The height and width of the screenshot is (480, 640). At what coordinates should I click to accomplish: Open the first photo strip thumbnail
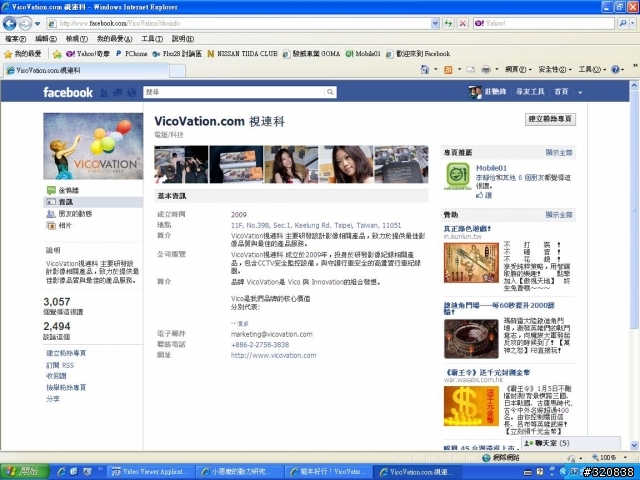coord(181,164)
